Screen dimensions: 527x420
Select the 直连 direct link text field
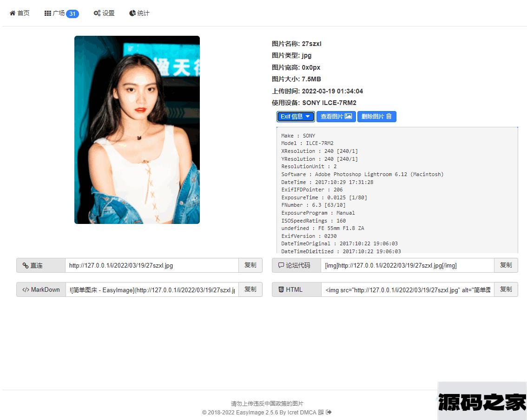(152, 265)
